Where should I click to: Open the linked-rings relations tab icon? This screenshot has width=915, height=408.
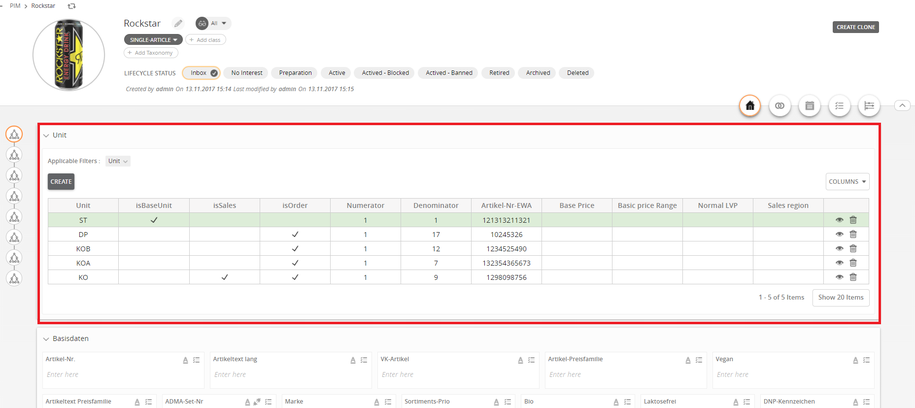pos(780,106)
